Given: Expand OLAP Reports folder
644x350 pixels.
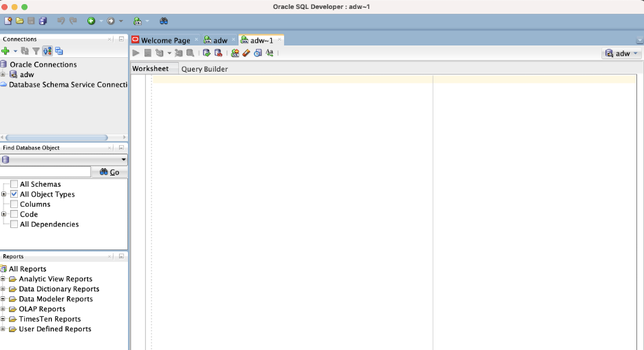Looking at the screenshot, I should (3, 309).
